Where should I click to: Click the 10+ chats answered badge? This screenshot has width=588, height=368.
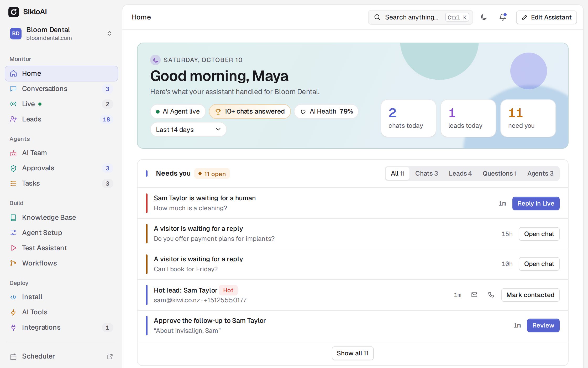pyautogui.click(x=250, y=111)
